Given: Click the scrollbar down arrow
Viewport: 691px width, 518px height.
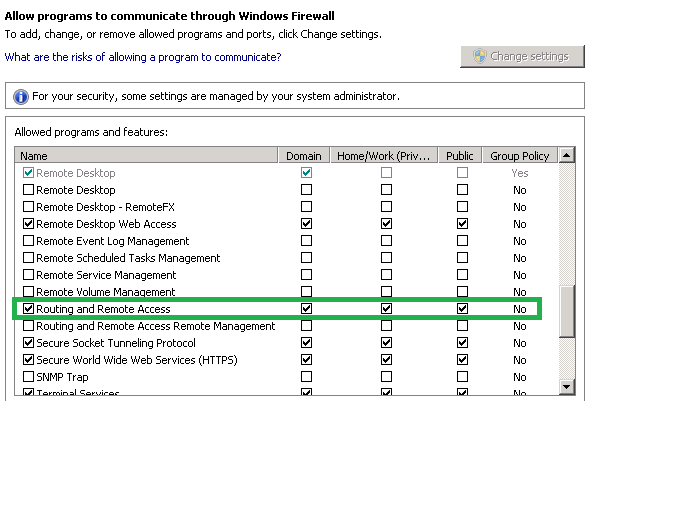Looking at the screenshot, I should click(x=567, y=387).
